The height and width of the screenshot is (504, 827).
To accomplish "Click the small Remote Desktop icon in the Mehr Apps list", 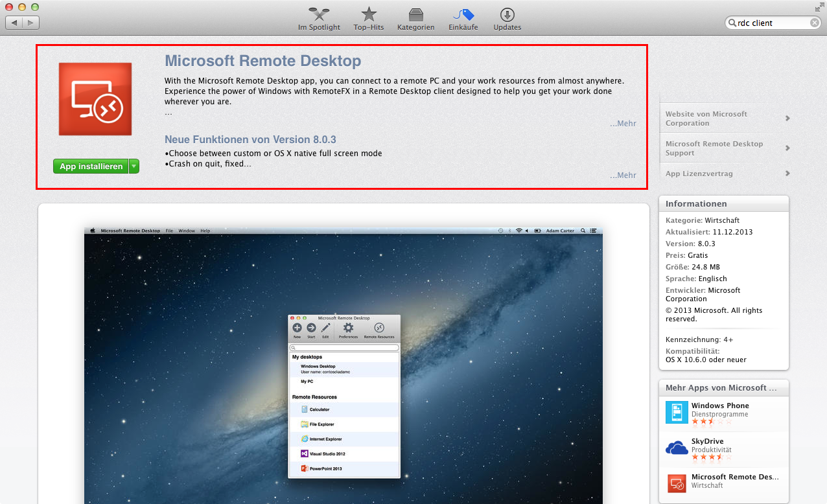I will coord(677,483).
